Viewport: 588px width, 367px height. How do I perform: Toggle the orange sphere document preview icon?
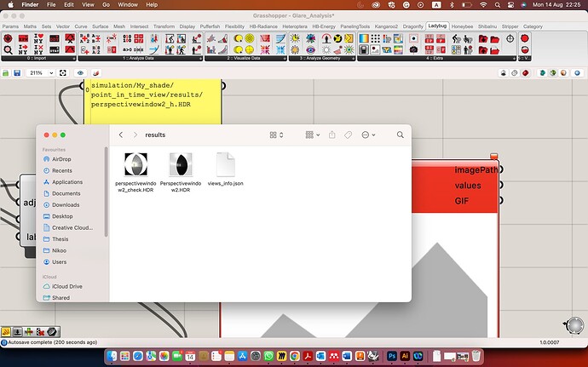pos(563,73)
